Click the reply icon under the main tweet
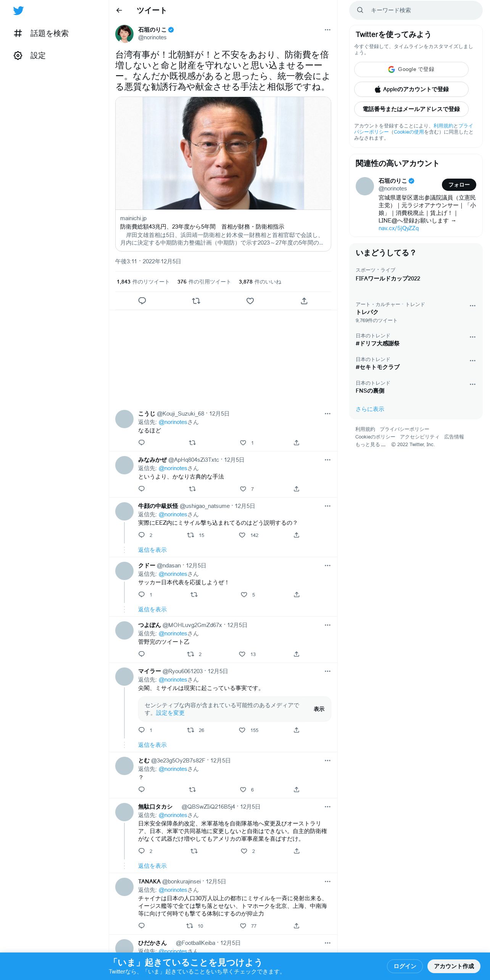490x980 pixels. pyautogui.click(x=142, y=301)
